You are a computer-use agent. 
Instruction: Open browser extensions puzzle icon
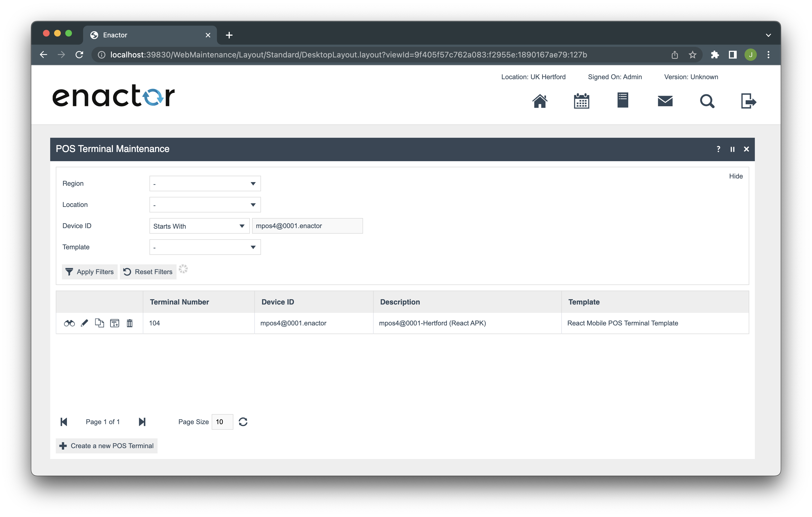[x=715, y=55]
